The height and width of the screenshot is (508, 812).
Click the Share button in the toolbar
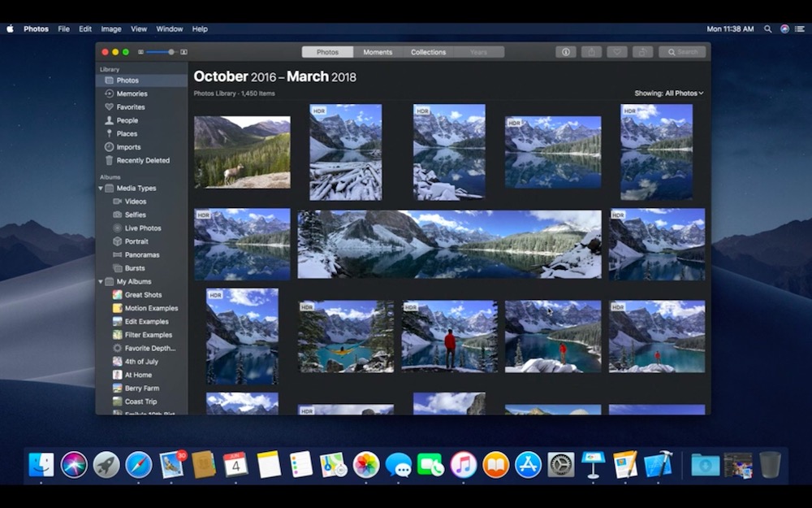591,52
